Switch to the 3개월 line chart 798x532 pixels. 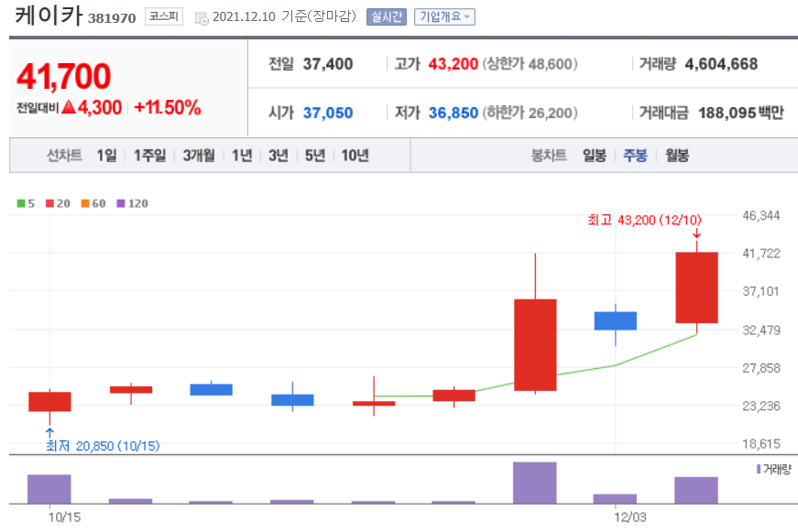click(x=199, y=155)
